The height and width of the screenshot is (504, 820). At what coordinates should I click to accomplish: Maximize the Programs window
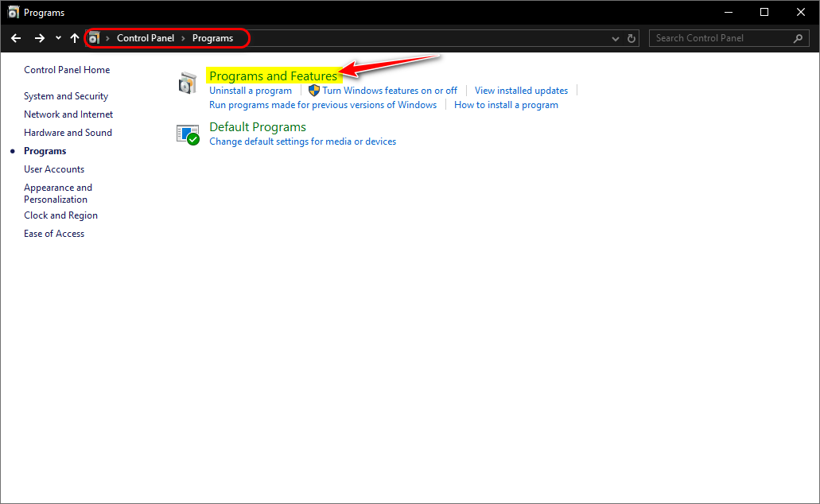point(764,12)
